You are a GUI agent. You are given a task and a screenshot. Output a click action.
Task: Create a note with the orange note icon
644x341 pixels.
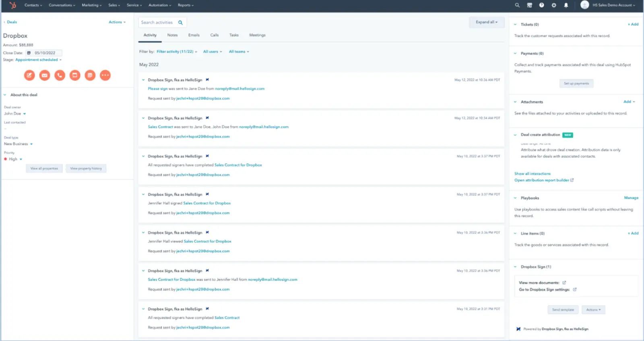(29, 75)
